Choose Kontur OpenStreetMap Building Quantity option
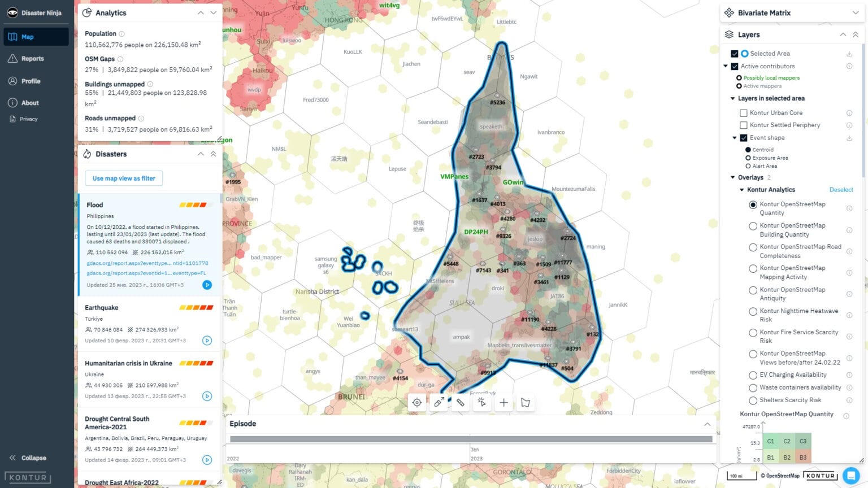Viewport: 868px width, 488px height. pos(753,225)
